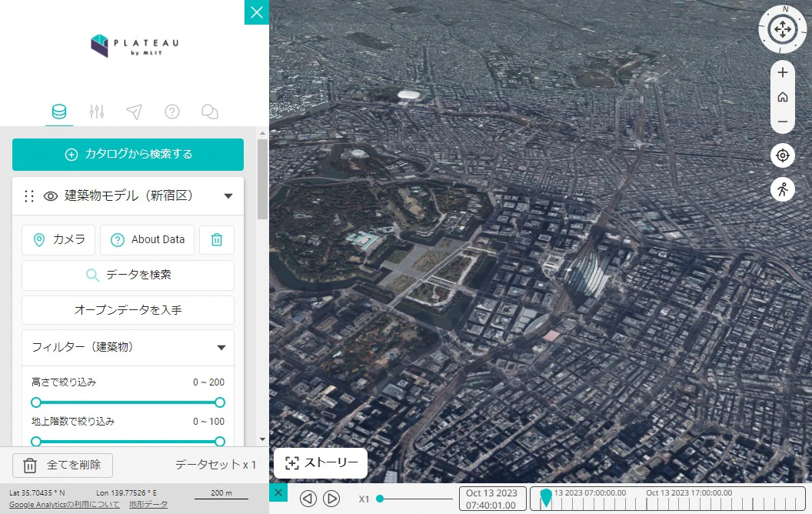Click the teal timeline current-time marker
Viewport: 812px width, 514px height.
coord(546,497)
